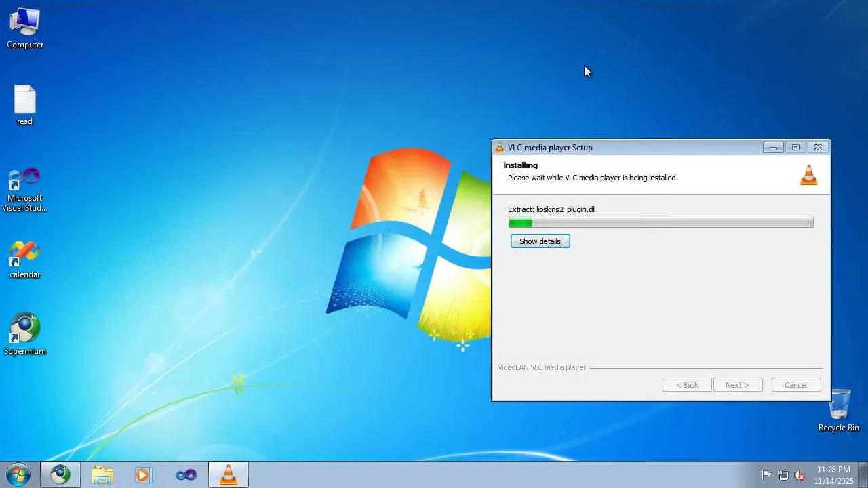Select the calendar desktop shortcut

pos(25,260)
